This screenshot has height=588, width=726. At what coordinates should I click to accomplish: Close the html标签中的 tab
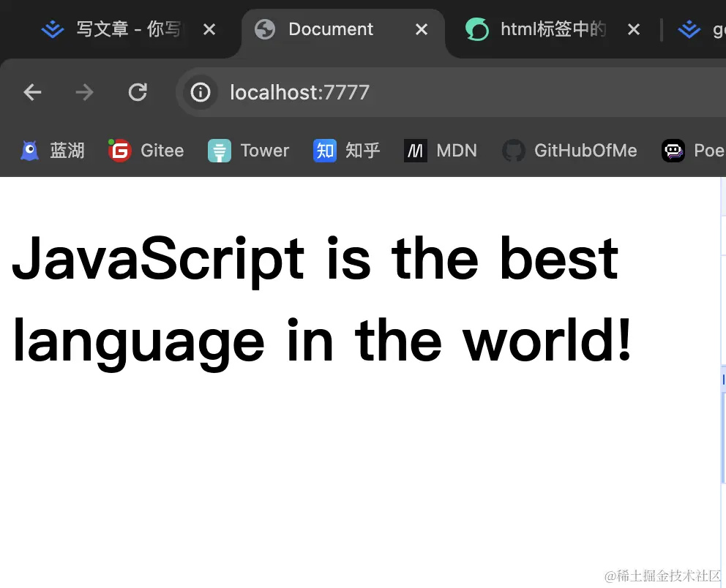point(633,29)
